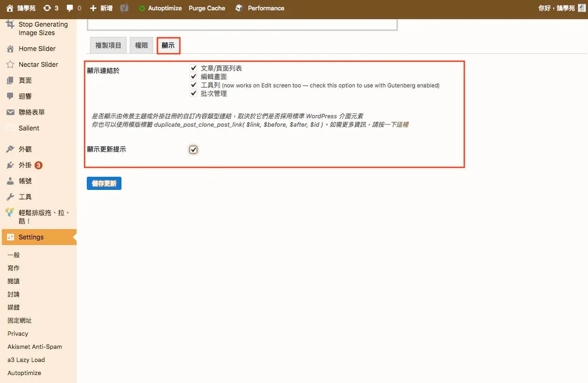
Task: Uncheck the 顯示更新提示 checkbox
Action: (193, 150)
